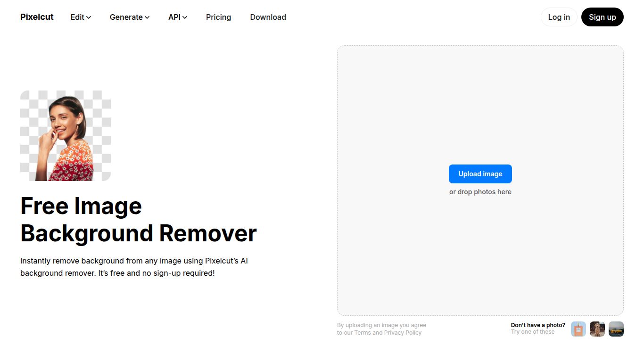The width and height of the screenshot is (644, 362).
Task: Open the Terms link
Action: click(362, 332)
